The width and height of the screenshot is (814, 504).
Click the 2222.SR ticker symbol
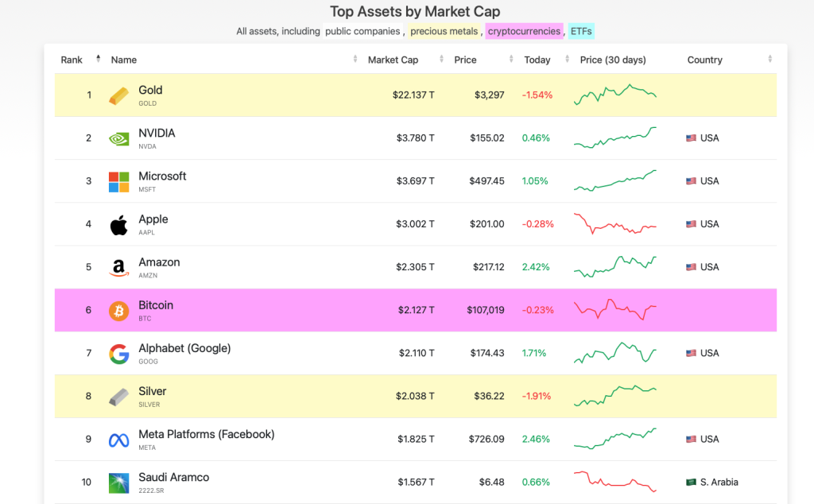(x=151, y=490)
